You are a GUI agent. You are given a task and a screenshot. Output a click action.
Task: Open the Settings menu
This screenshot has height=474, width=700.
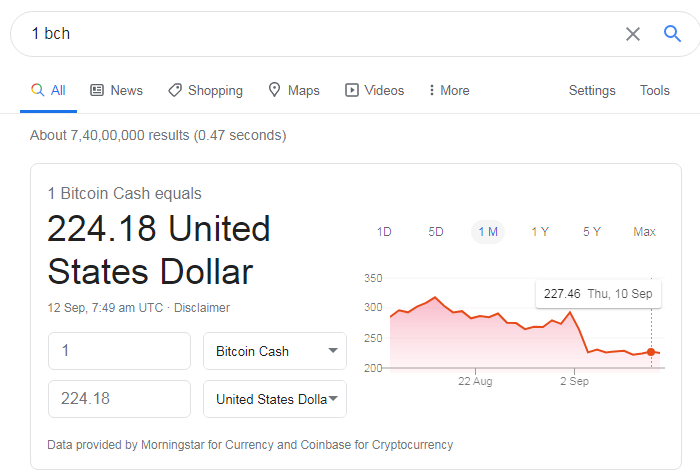592,90
